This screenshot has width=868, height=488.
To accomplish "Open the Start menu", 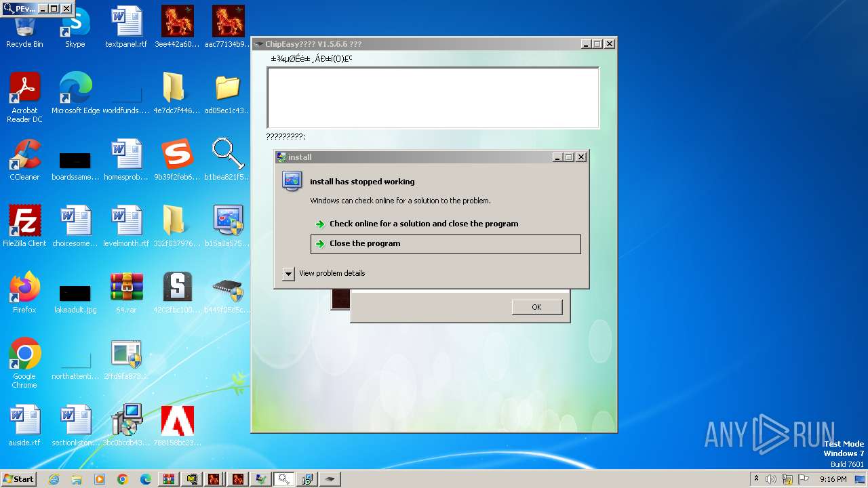I will 19,479.
